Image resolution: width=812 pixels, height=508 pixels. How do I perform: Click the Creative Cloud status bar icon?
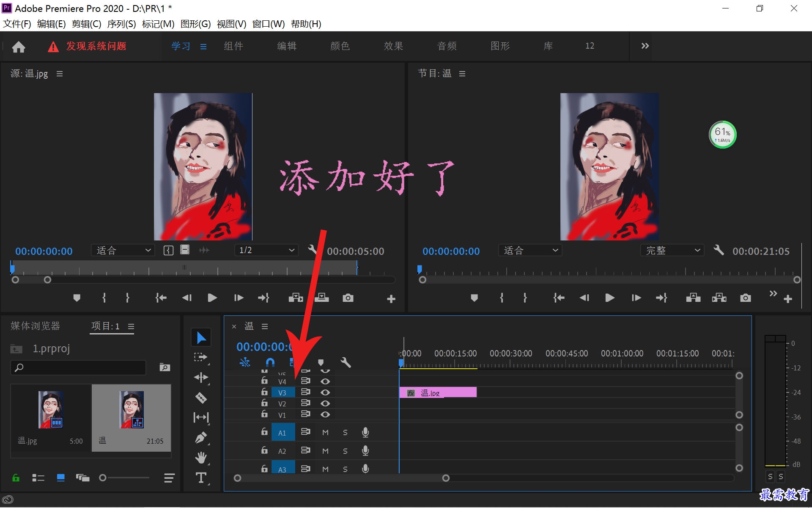[x=8, y=500]
